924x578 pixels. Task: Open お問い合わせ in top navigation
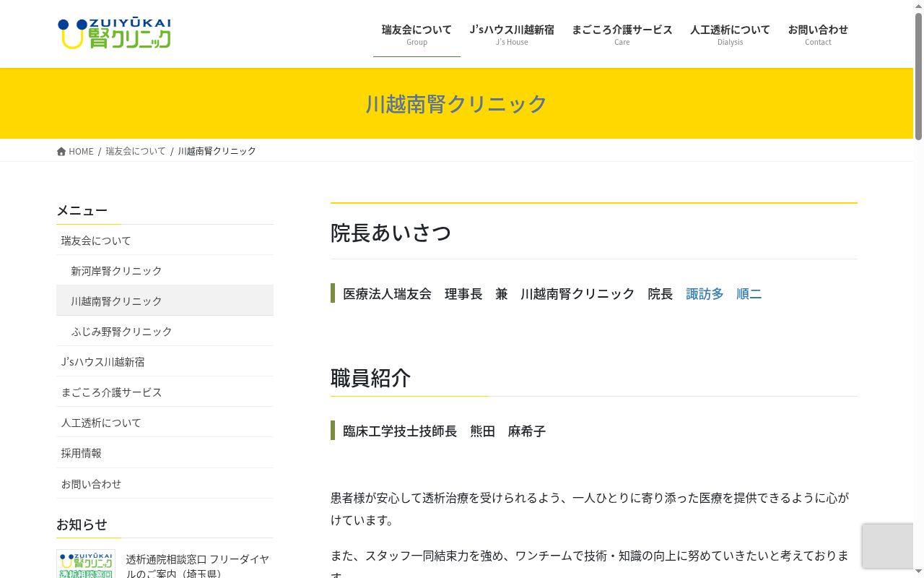click(x=818, y=34)
